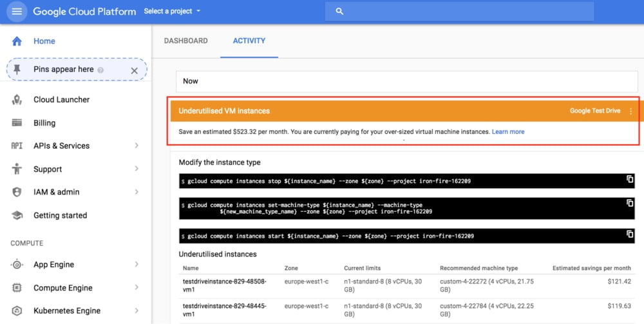Click the Estimated savings per month header
Screen dimensions: 644x324
[591, 268]
